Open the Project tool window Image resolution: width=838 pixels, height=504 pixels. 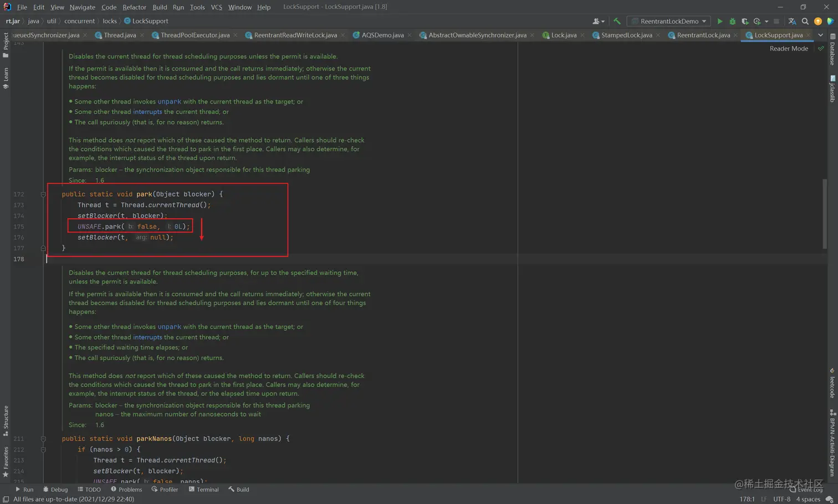6,45
